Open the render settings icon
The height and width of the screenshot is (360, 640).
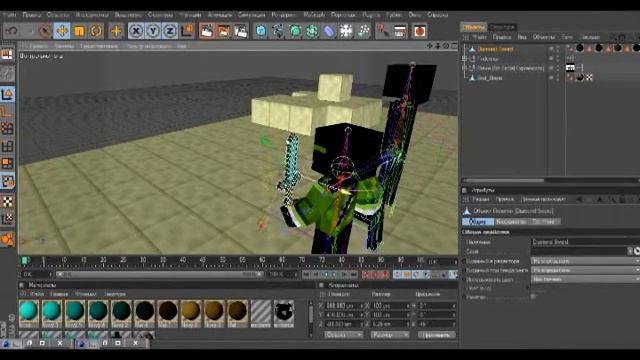point(241,31)
